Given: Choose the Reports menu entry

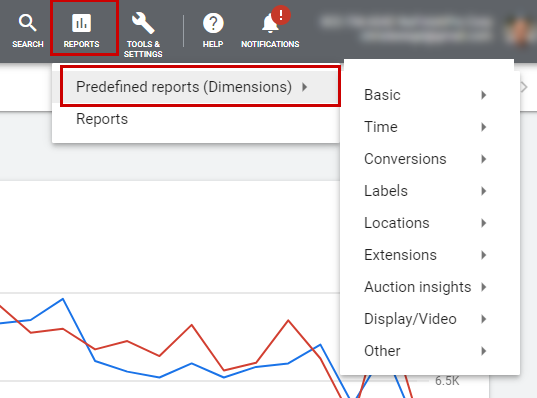Looking at the screenshot, I should [x=196, y=119].
